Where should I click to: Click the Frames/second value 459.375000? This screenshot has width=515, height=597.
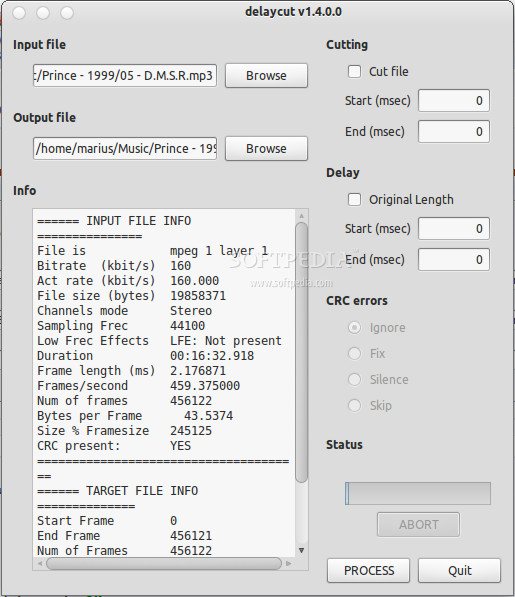[x=205, y=385]
